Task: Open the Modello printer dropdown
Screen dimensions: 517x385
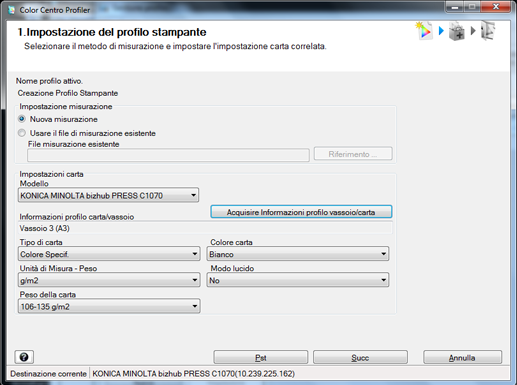Action: (x=108, y=195)
